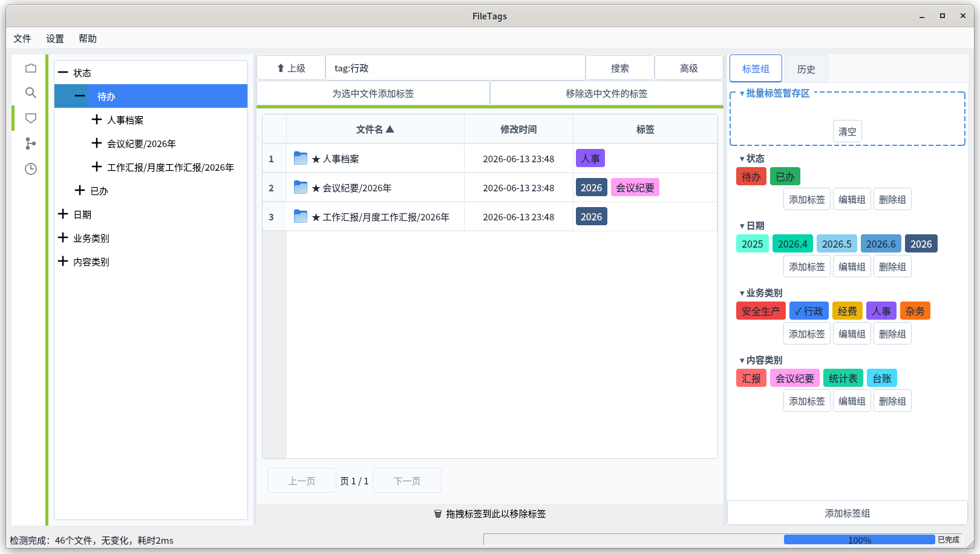Select the 经费 tag
Viewport: 980px width, 554px height.
[848, 311]
